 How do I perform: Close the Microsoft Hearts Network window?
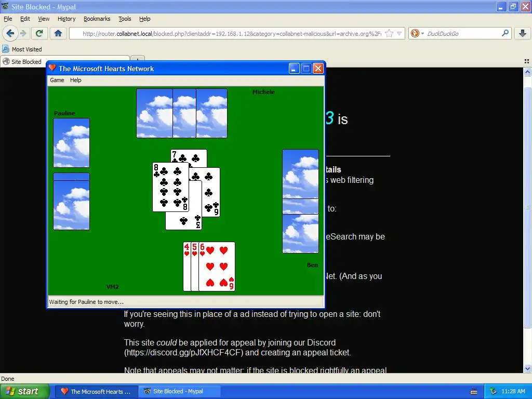point(318,69)
